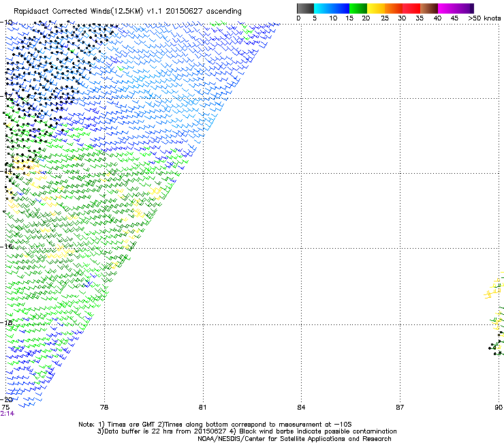Click the latitude label '-14'

[6, 171]
